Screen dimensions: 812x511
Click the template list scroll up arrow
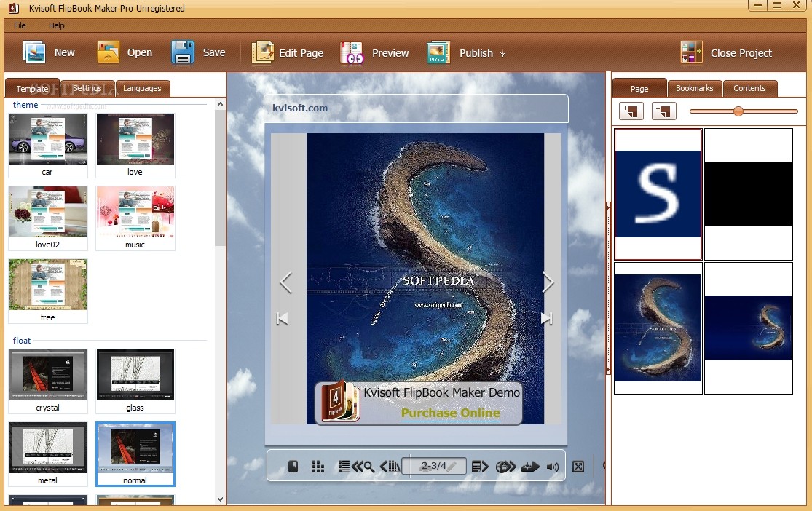point(220,104)
